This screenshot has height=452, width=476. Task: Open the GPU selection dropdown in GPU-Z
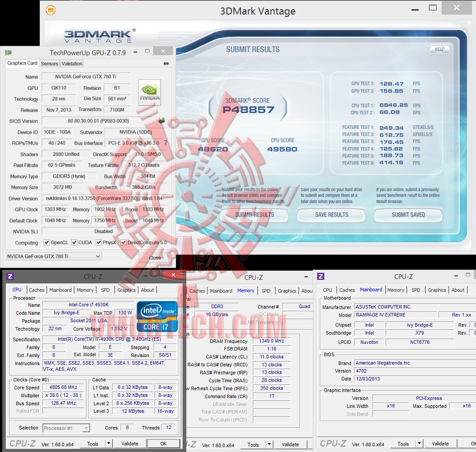(54, 256)
